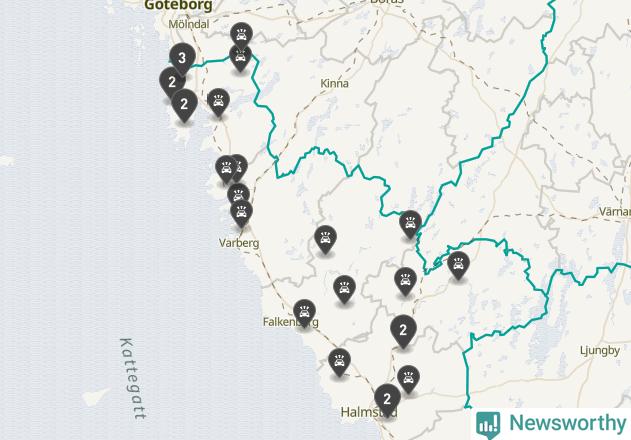The image size is (631, 440).
Task: Select the easternmost camera marker inside the green enclave
Action: click(x=458, y=264)
